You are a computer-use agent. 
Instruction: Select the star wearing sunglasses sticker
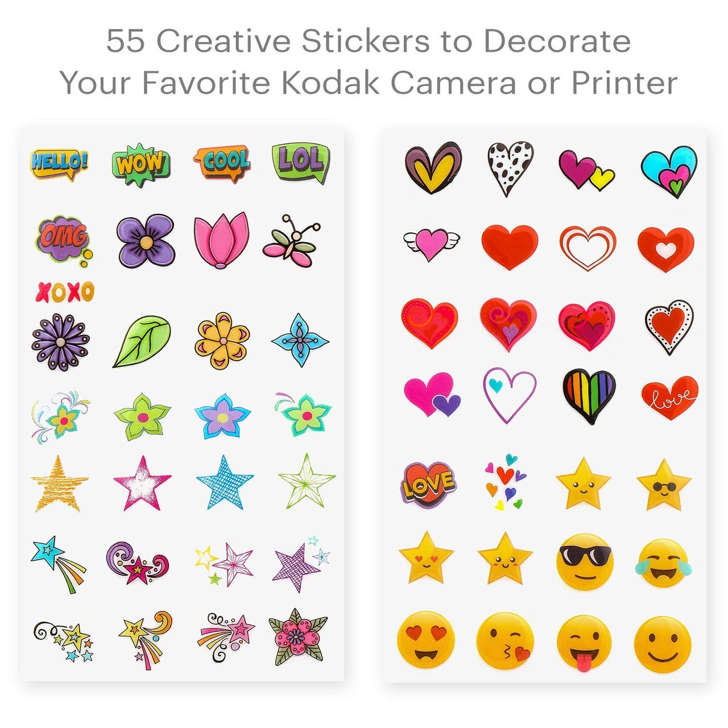point(664,485)
